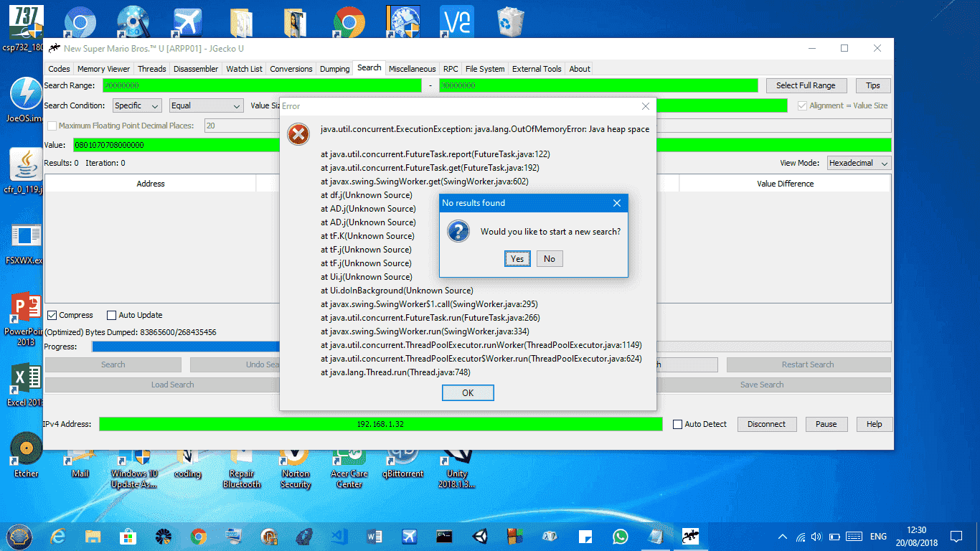The image size is (980, 551).
Task: Click the search range end address field
Action: 598,85
